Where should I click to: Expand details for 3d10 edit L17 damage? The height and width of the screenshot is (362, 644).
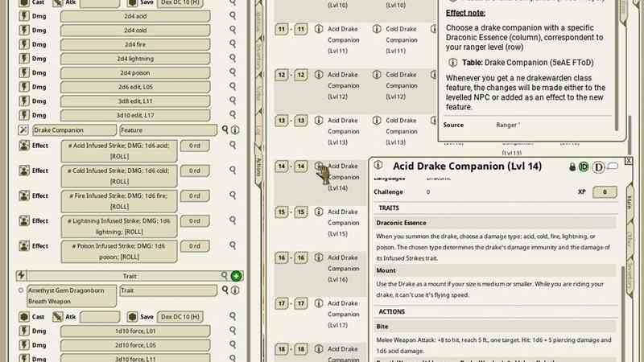pyautogui.click(x=233, y=115)
